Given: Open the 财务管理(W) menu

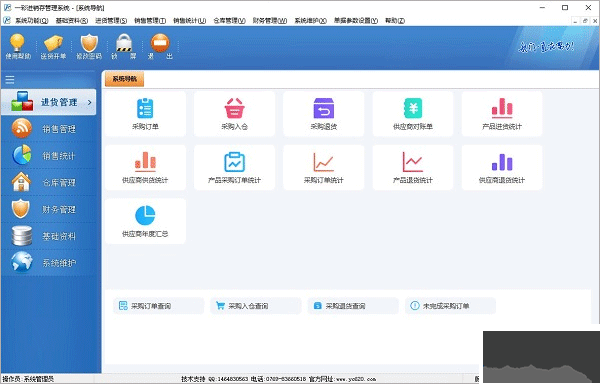Looking at the screenshot, I should pyautogui.click(x=270, y=21).
